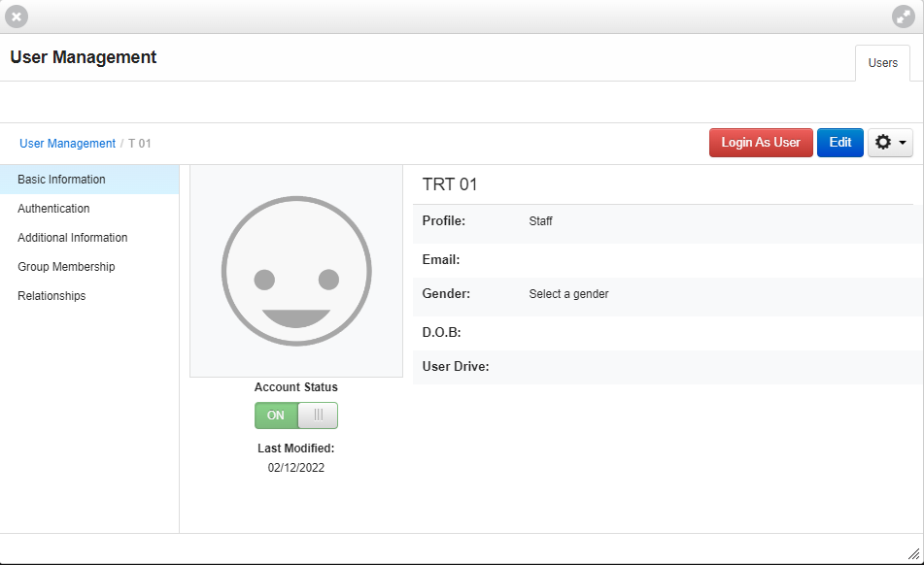Click the resize grip in corner

pos(913,553)
